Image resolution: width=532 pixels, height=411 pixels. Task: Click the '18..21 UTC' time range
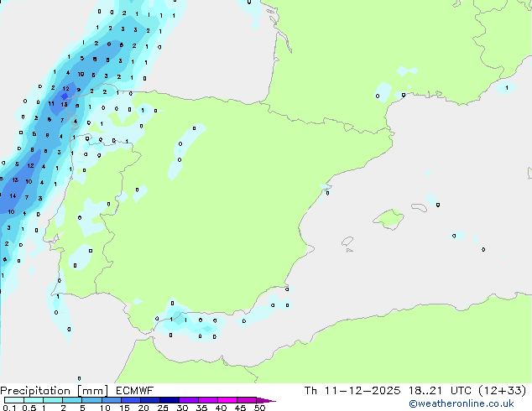pos(440,391)
